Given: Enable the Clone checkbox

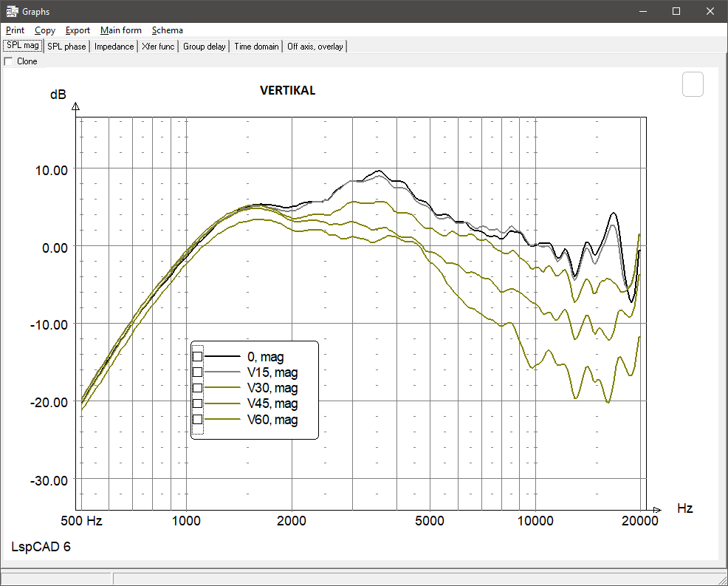Looking at the screenshot, I should pyautogui.click(x=9, y=61).
